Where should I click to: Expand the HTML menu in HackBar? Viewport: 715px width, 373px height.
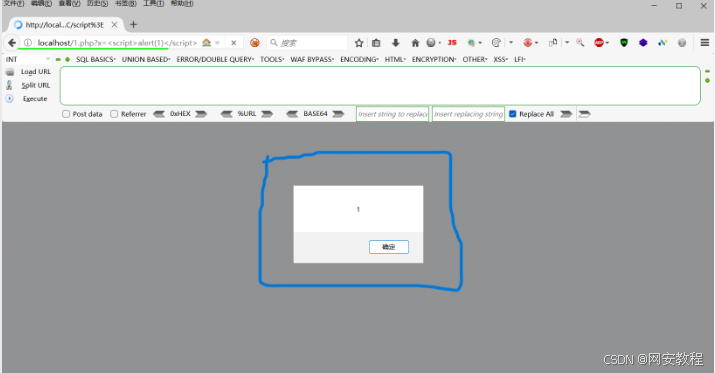pyautogui.click(x=395, y=59)
